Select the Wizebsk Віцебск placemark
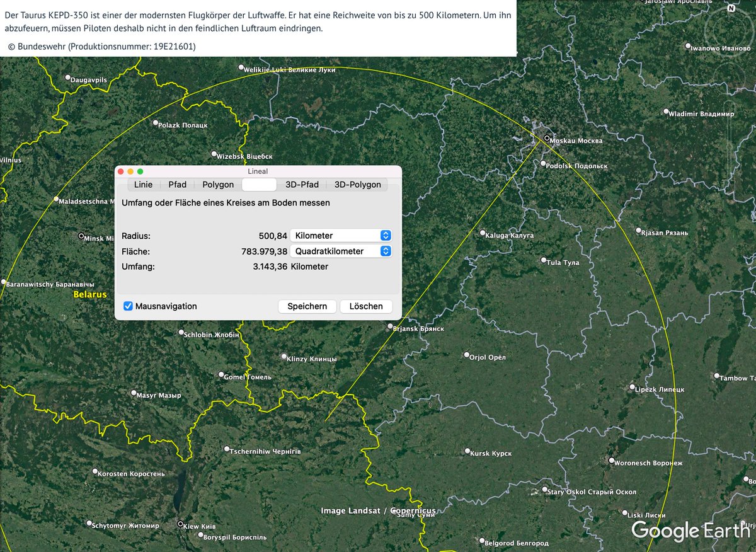The image size is (756, 552). point(214,154)
